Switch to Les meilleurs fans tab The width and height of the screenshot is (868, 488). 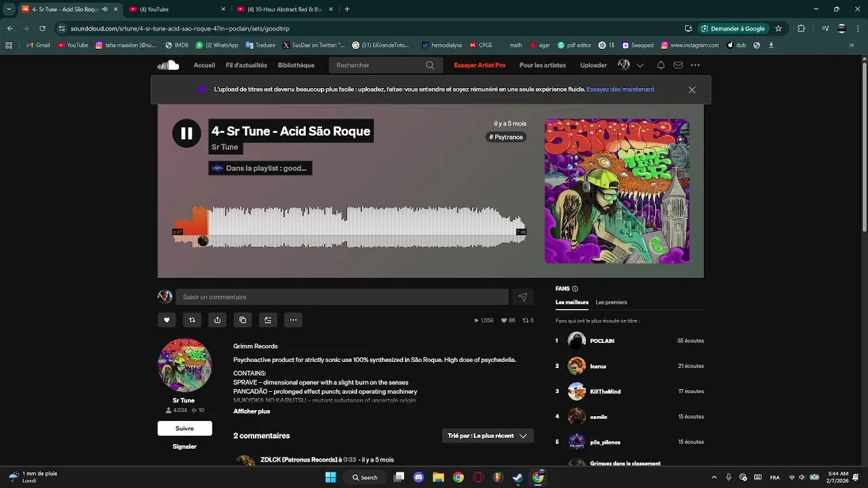[x=572, y=302]
